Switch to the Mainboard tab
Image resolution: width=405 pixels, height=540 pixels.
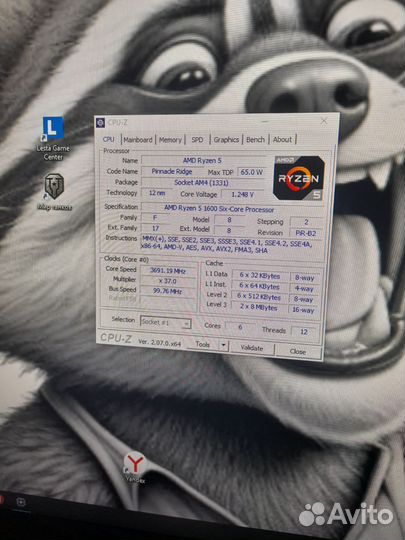tap(138, 140)
